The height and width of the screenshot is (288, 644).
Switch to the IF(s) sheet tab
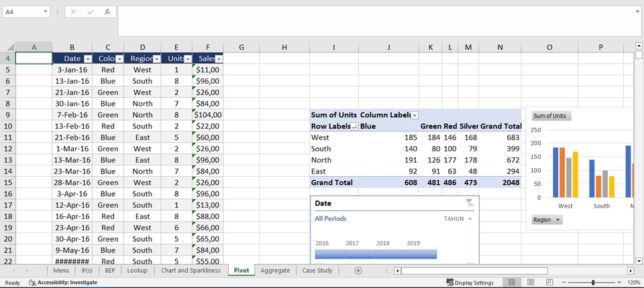click(87, 271)
